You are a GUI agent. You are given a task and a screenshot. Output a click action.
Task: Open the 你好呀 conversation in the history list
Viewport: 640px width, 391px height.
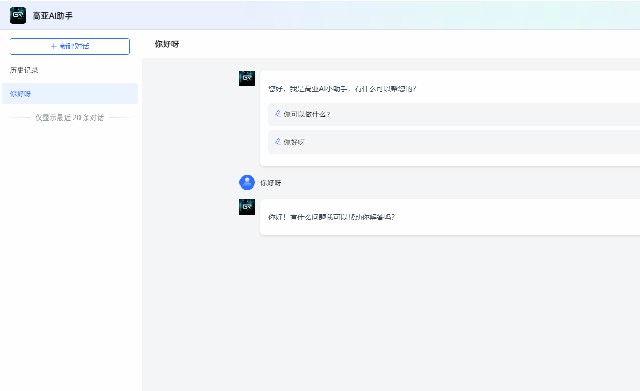[70, 93]
